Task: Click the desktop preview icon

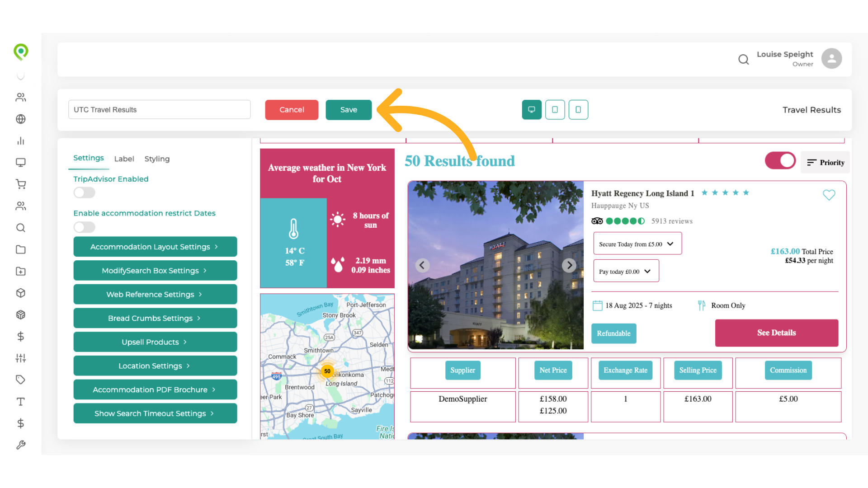Action: click(x=532, y=110)
